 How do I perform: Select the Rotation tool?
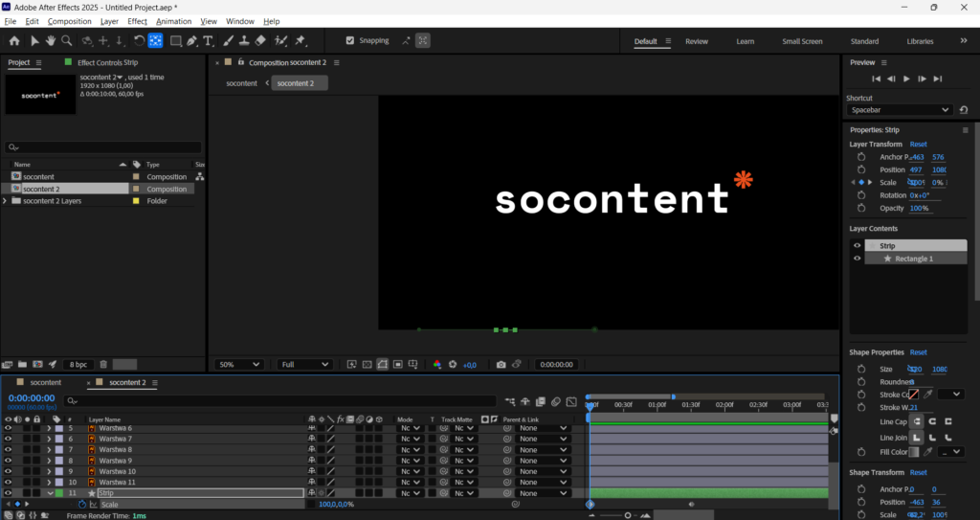click(x=139, y=40)
